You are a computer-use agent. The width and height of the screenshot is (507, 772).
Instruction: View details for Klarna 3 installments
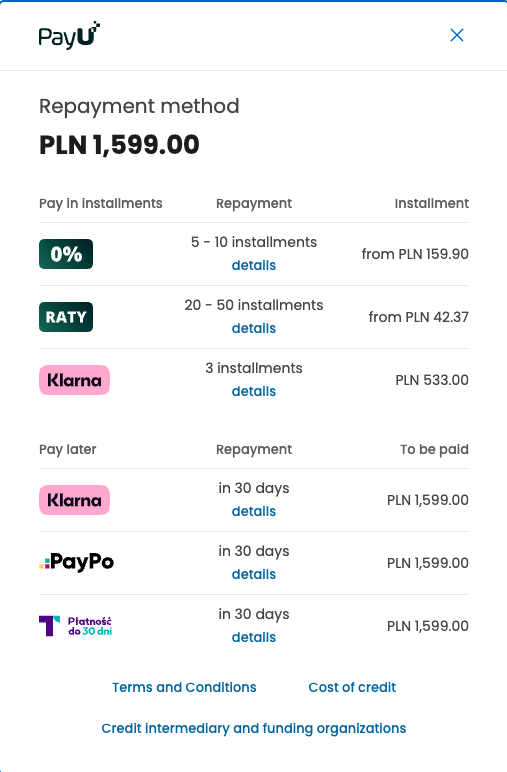point(254,391)
